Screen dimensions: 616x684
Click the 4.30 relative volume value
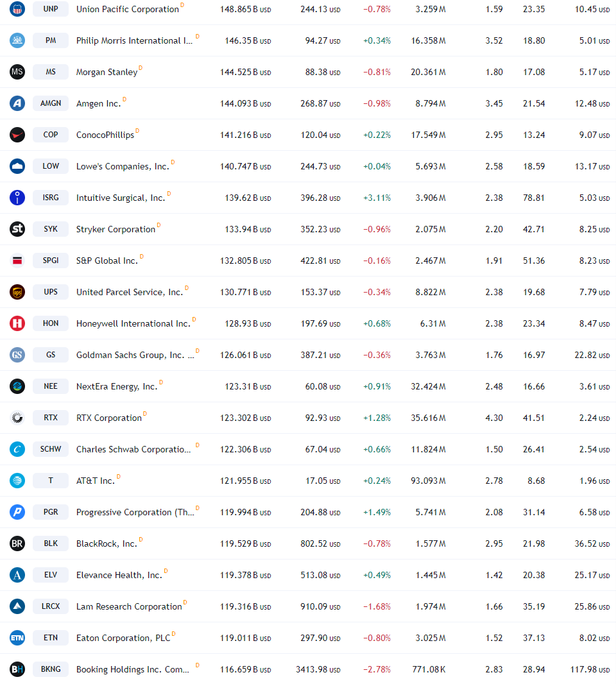click(494, 418)
